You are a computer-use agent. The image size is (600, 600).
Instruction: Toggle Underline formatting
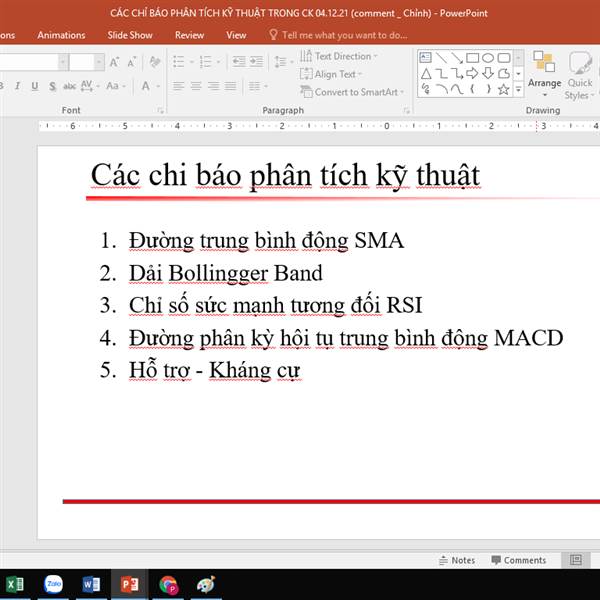coord(35,86)
